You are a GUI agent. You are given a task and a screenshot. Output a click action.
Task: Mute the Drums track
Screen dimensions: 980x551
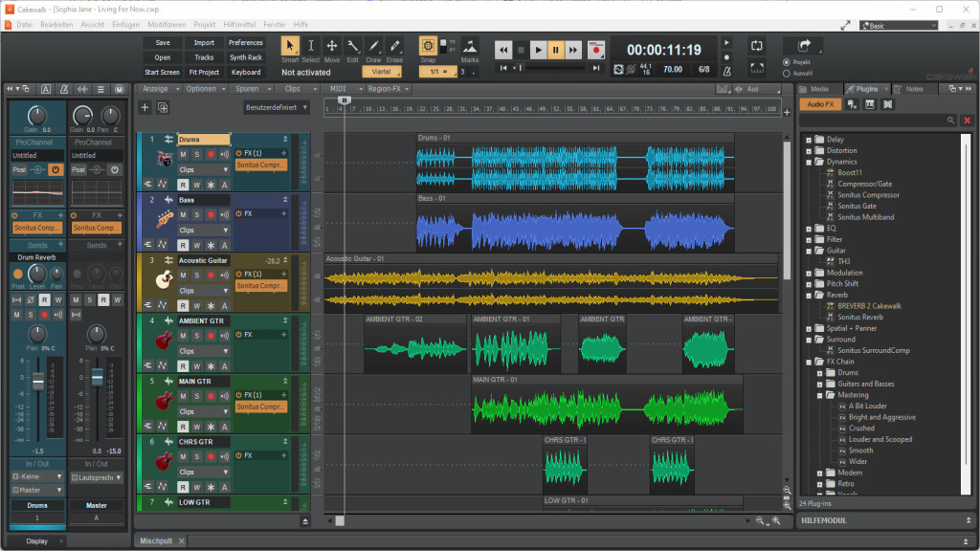pyautogui.click(x=183, y=154)
